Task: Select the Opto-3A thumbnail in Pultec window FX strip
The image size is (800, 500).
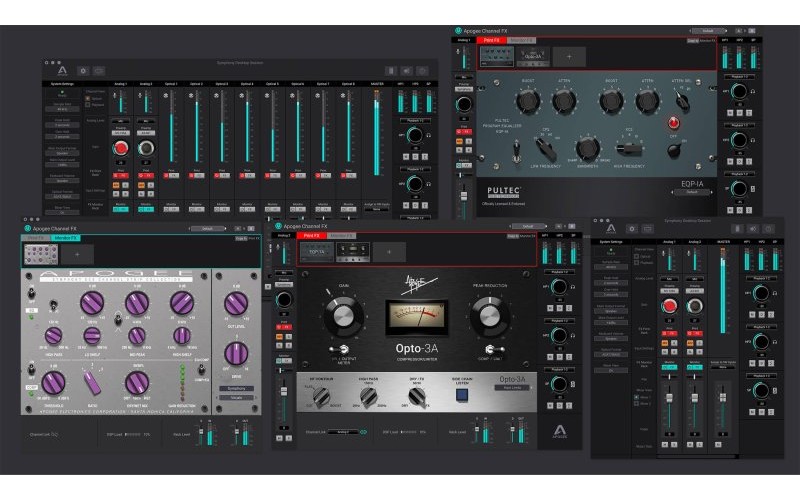Action: point(533,57)
